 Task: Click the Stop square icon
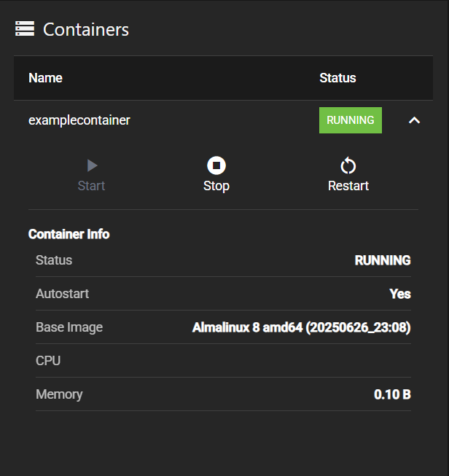pyautogui.click(x=216, y=165)
